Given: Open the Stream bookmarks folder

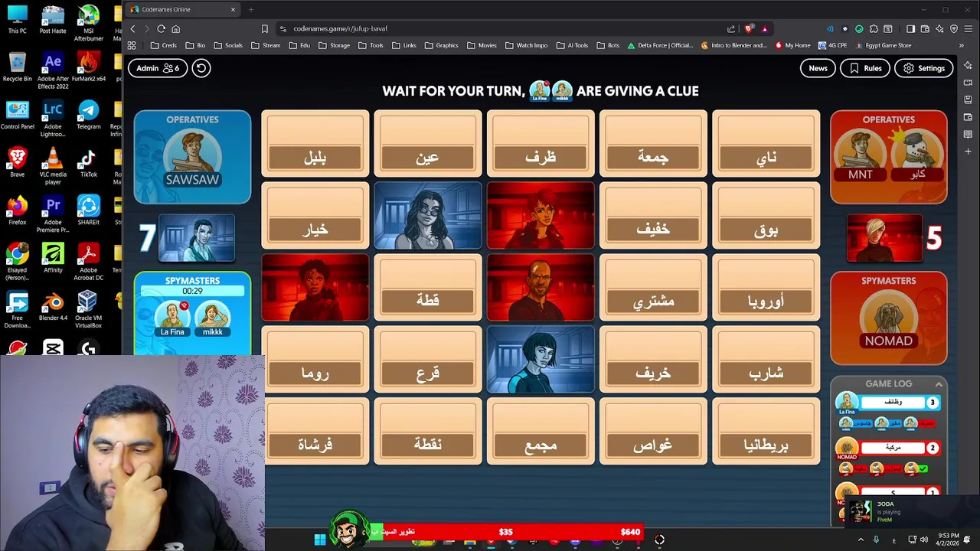Looking at the screenshot, I should (266, 45).
